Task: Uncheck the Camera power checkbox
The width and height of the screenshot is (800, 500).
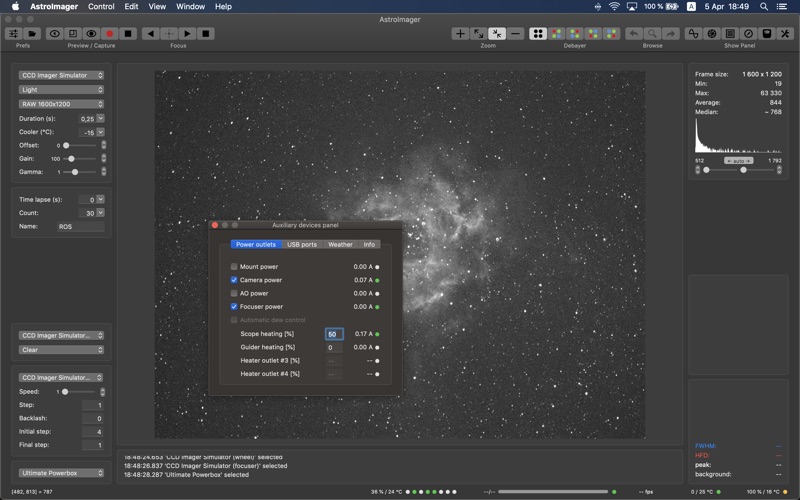Action: (x=234, y=280)
